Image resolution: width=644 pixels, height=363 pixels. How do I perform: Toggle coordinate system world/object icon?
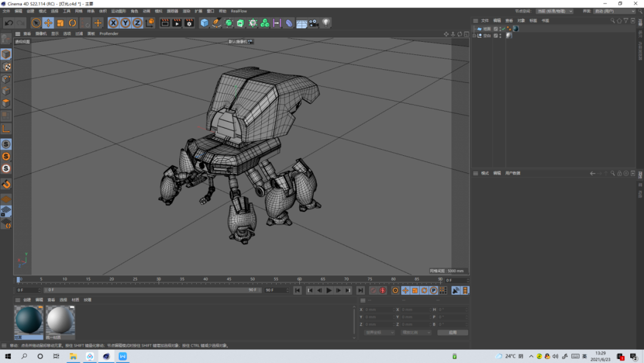point(150,23)
